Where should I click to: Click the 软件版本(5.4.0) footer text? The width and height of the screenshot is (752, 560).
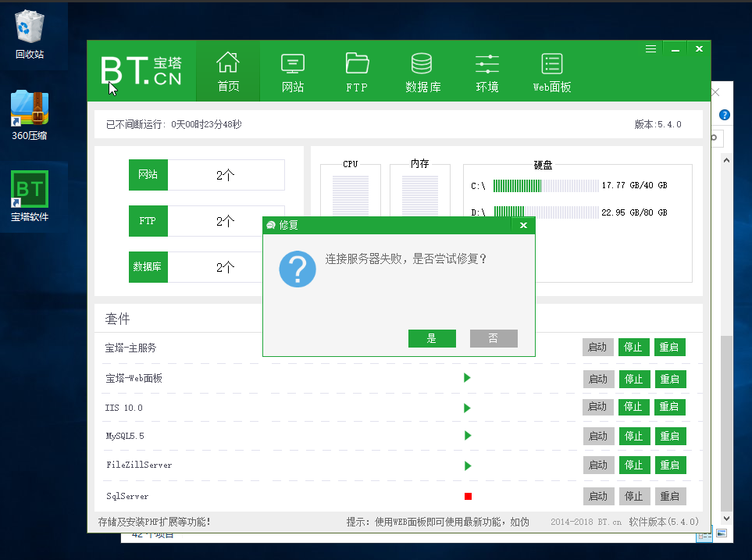point(664,522)
